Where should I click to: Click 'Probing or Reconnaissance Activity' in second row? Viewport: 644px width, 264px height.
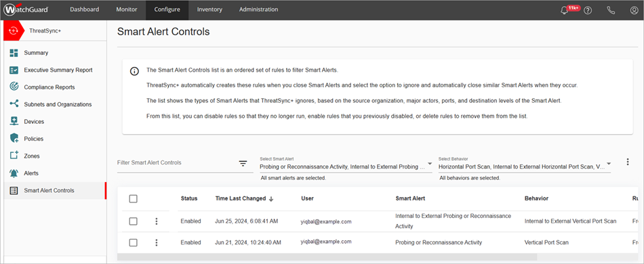click(x=439, y=243)
